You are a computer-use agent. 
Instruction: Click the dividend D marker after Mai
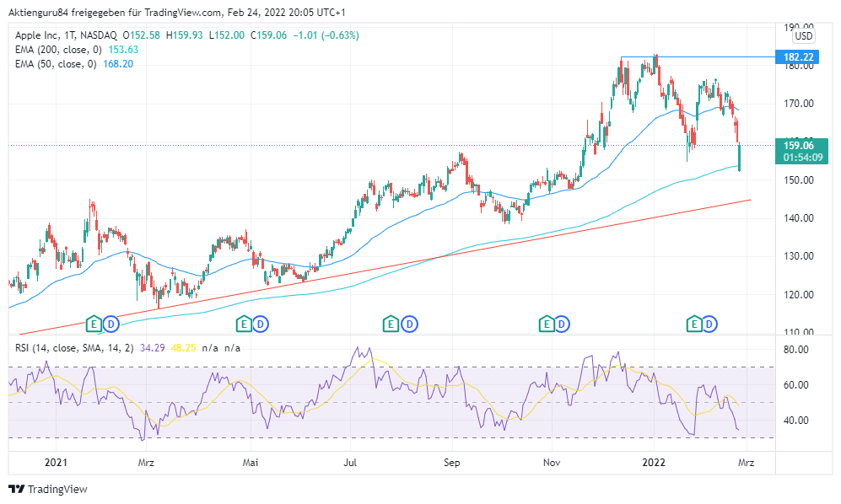tap(261, 324)
